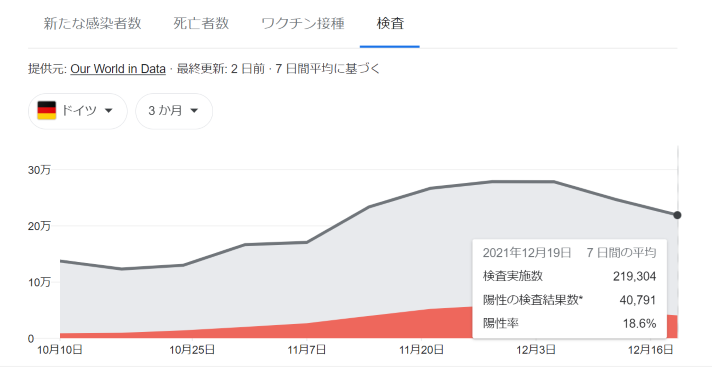Click the 11月20日 axis label

421,350
